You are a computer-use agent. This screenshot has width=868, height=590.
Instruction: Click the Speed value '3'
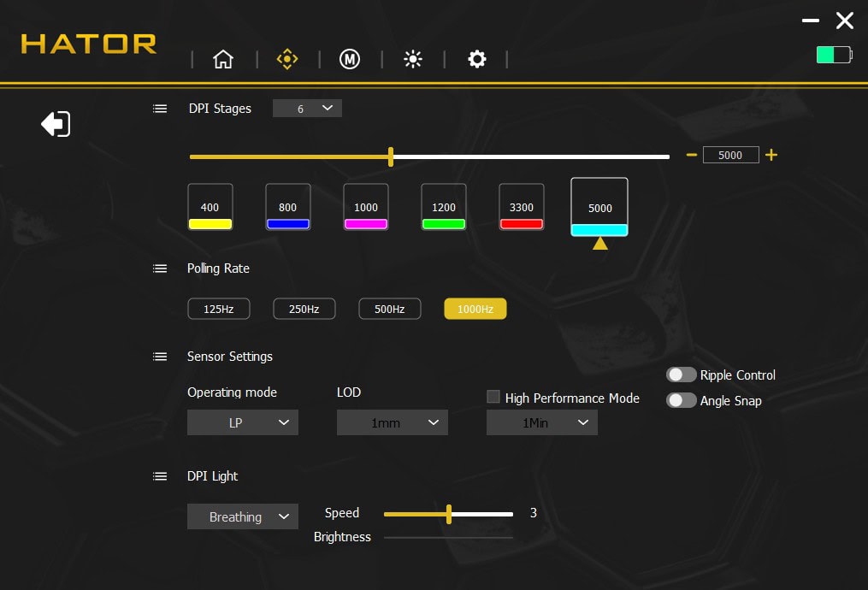pyautogui.click(x=533, y=513)
